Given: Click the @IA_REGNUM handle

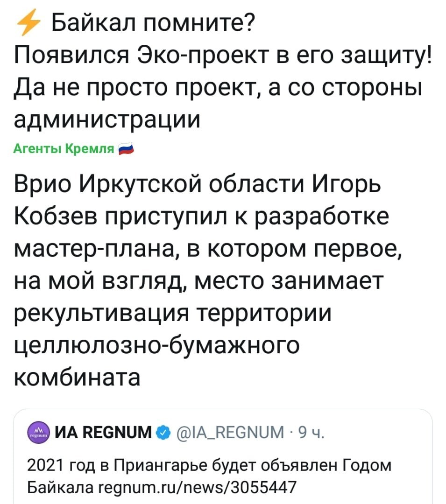Looking at the screenshot, I should point(231,432).
